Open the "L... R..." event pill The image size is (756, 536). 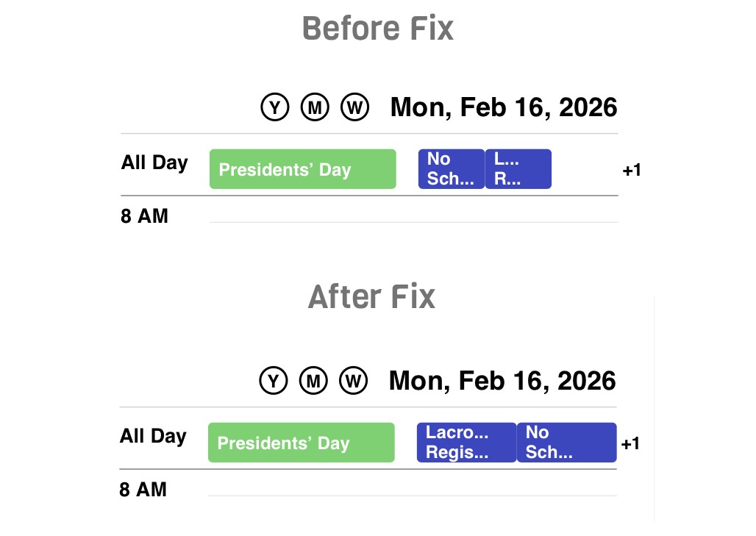pyautogui.click(x=518, y=168)
